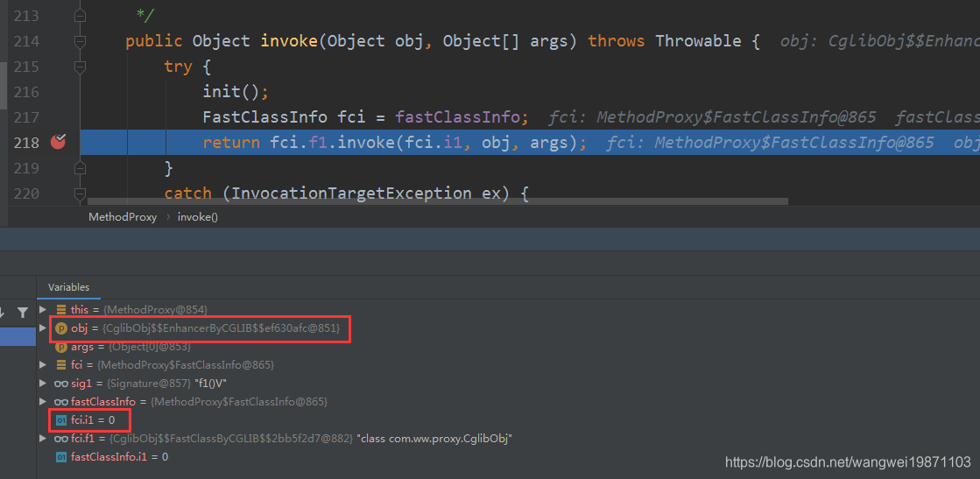
Task: Select the Variables tab
Action: (x=69, y=287)
